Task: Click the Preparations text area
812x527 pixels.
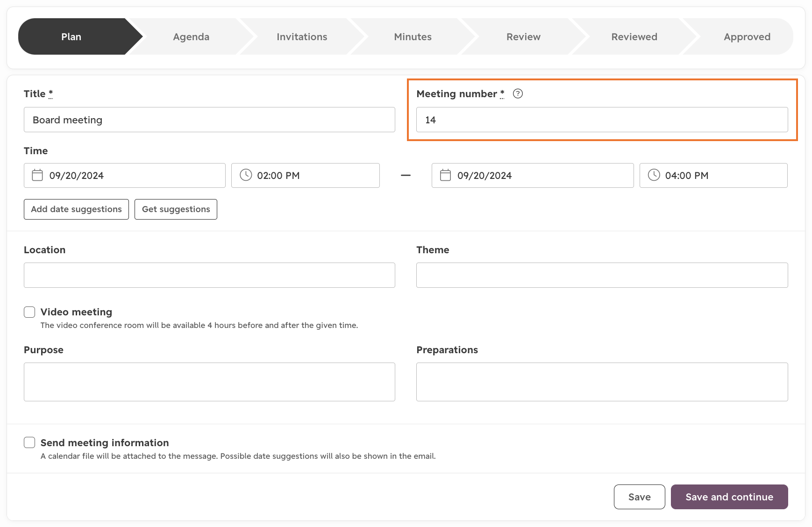Action: (x=601, y=382)
